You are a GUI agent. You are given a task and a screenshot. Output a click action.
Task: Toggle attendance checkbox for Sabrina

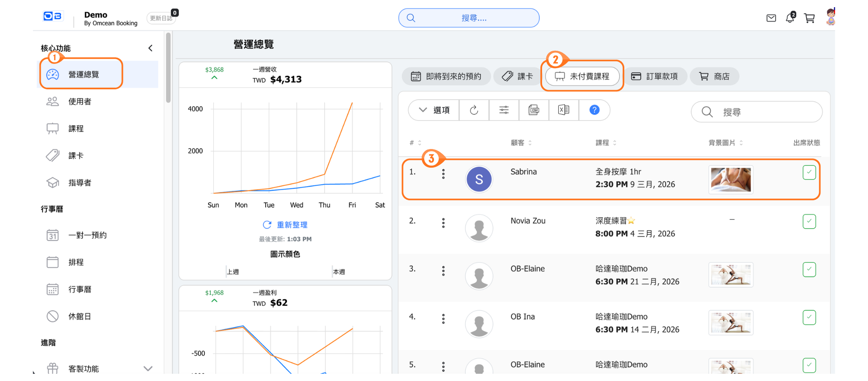tap(809, 172)
